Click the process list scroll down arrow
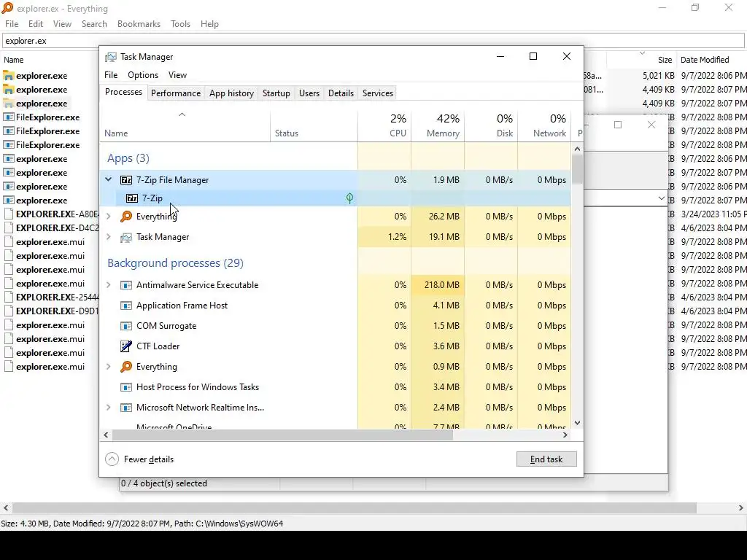Viewport: 747px width, 560px height. [x=578, y=423]
